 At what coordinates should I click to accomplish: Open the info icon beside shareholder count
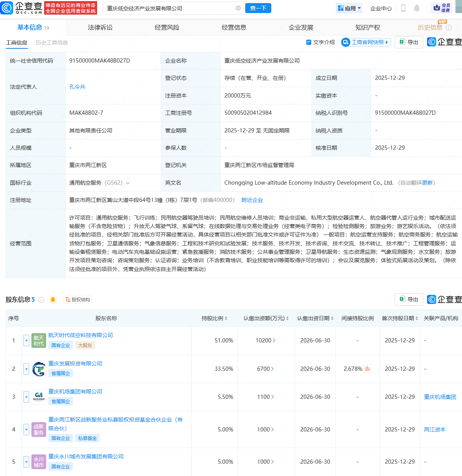pos(41,299)
